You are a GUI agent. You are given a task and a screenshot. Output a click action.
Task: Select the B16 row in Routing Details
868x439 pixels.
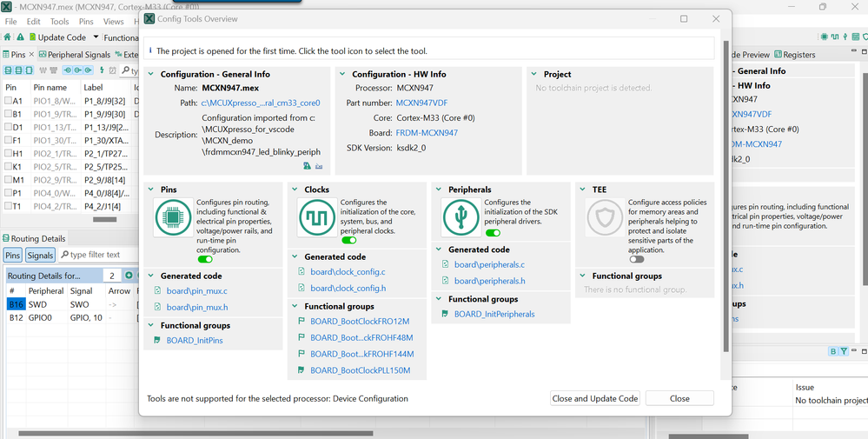pos(71,304)
